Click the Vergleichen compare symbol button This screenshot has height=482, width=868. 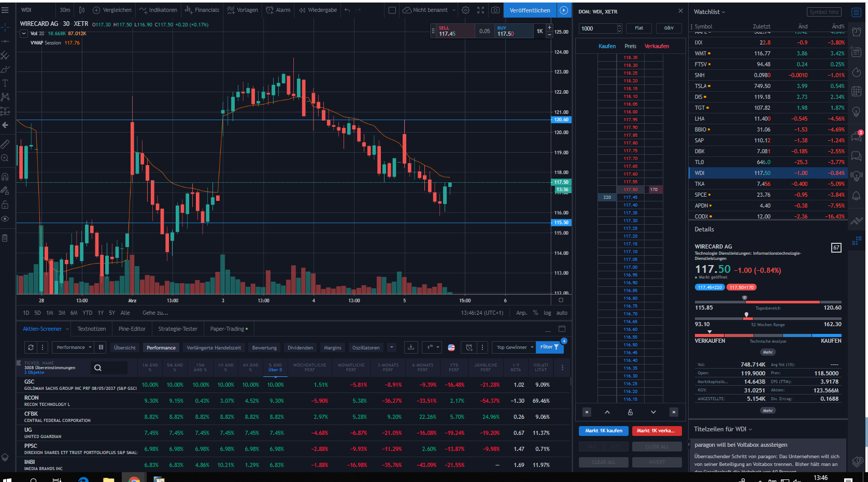coord(112,10)
